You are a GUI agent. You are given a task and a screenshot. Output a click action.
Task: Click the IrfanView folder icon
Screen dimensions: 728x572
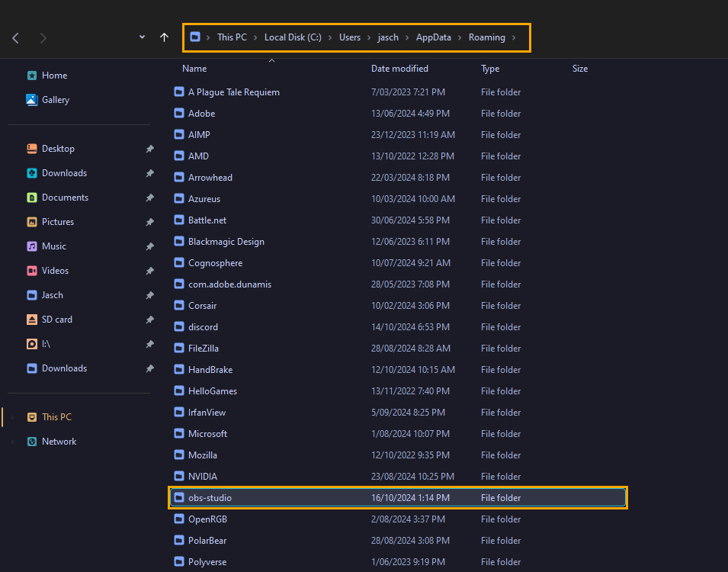tap(179, 412)
